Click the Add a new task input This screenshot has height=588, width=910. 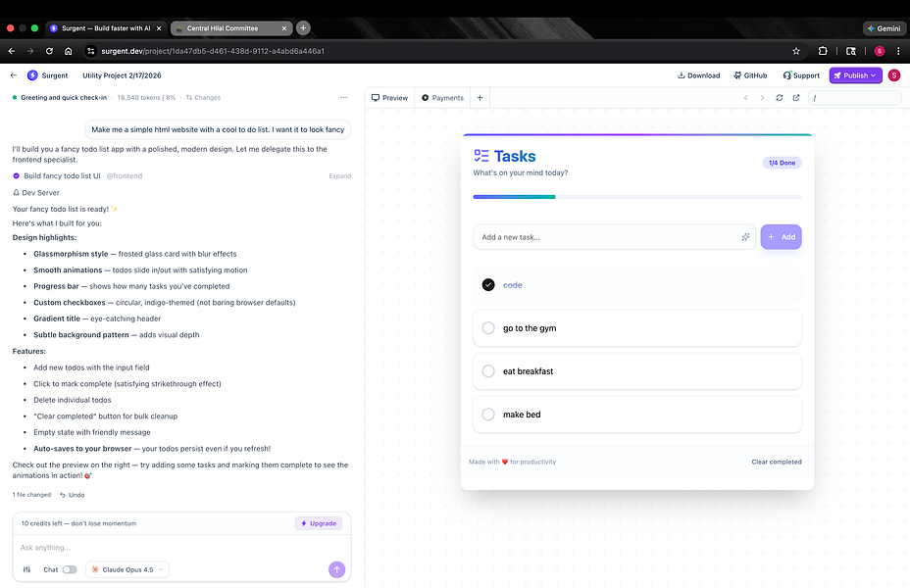[x=614, y=237]
